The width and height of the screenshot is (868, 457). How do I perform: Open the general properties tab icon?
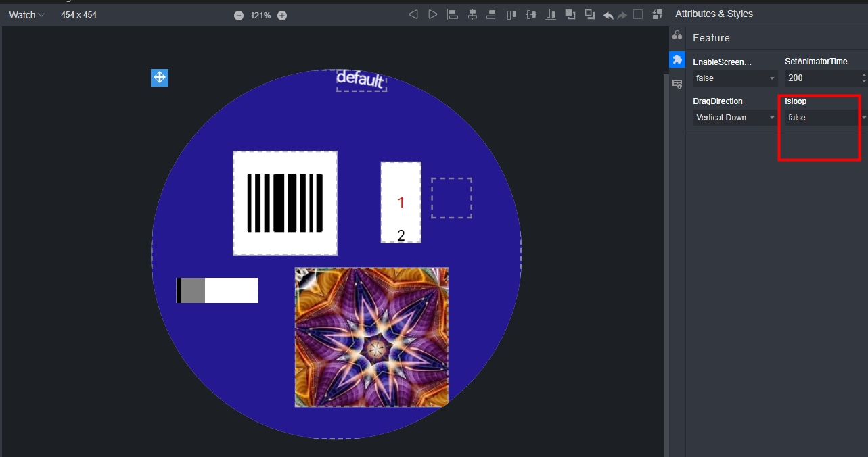(x=677, y=35)
